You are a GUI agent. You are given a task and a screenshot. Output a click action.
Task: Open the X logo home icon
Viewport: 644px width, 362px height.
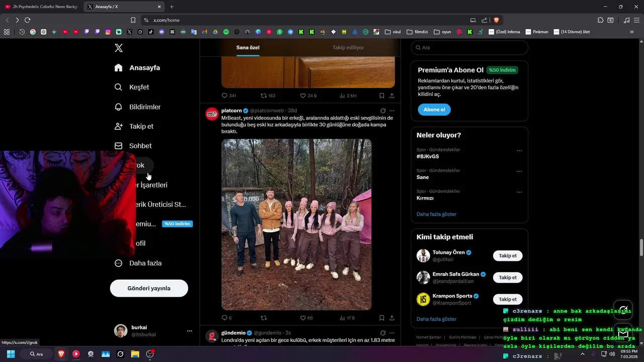click(118, 48)
